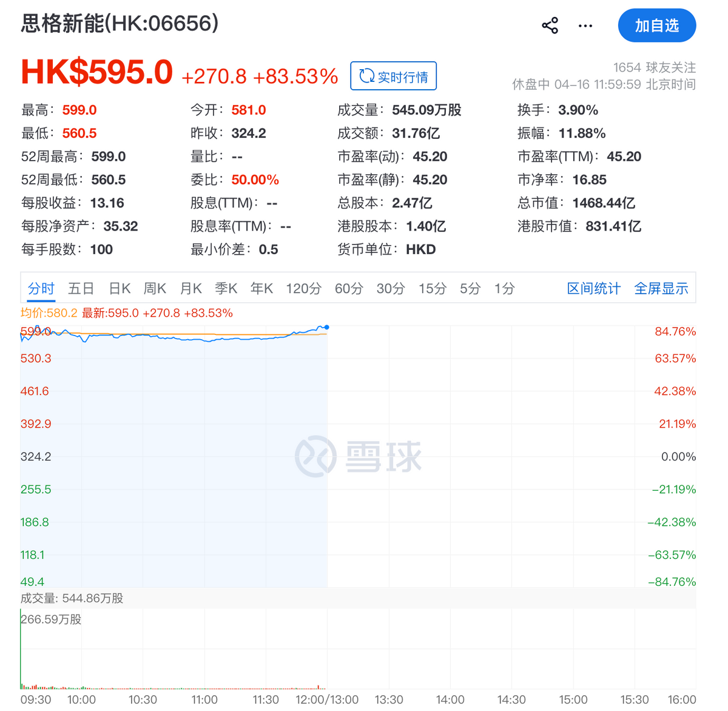The height and width of the screenshot is (711, 728).
Task: Click the 加自选 add to watchlist button
Action: [656, 25]
